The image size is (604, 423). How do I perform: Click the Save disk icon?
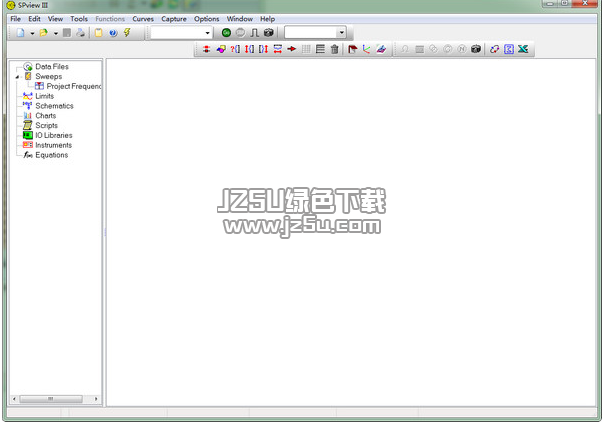[67, 33]
